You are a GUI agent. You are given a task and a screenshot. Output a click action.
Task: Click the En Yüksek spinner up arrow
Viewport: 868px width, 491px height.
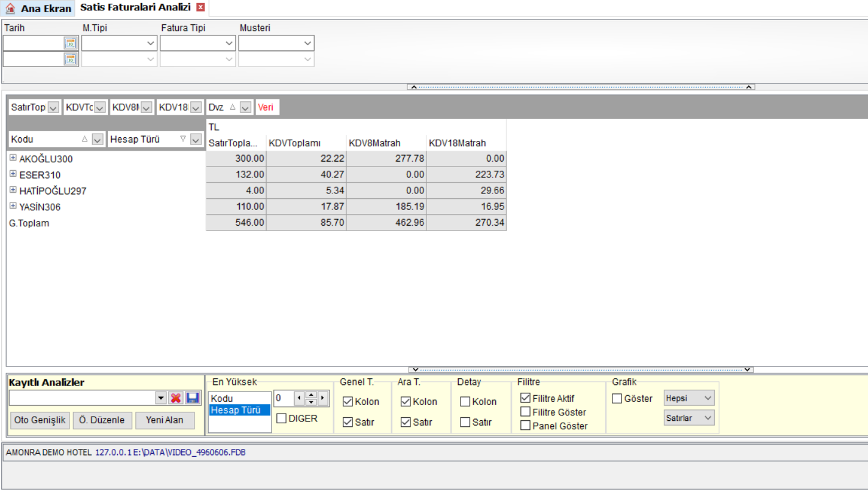(x=311, y=395)
